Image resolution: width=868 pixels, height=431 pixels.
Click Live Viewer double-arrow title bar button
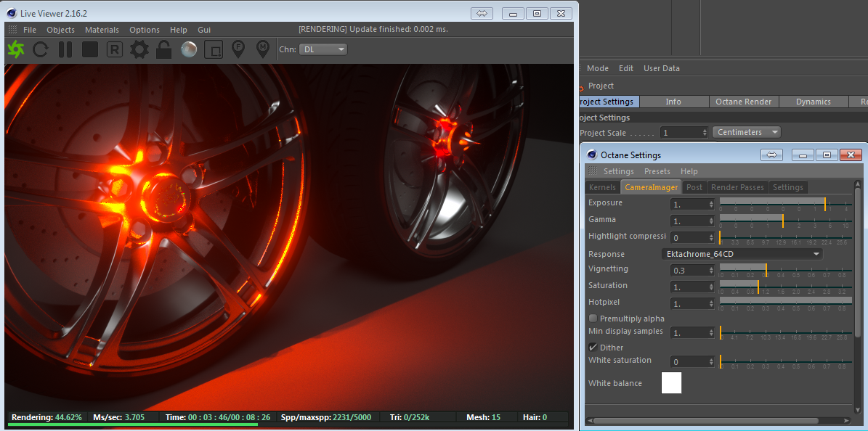482,13
